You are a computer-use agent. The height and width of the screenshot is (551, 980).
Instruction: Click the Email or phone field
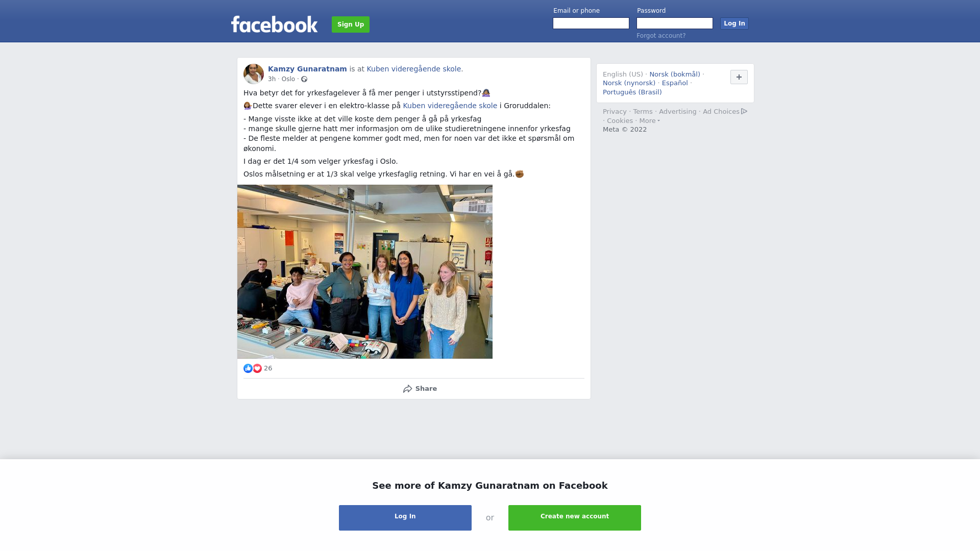coord(591,23)
